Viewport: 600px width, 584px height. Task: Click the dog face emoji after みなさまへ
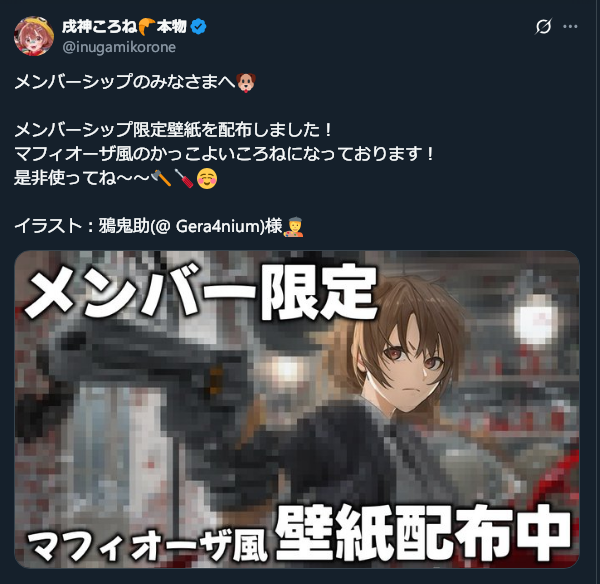click(x=246, y=82)
